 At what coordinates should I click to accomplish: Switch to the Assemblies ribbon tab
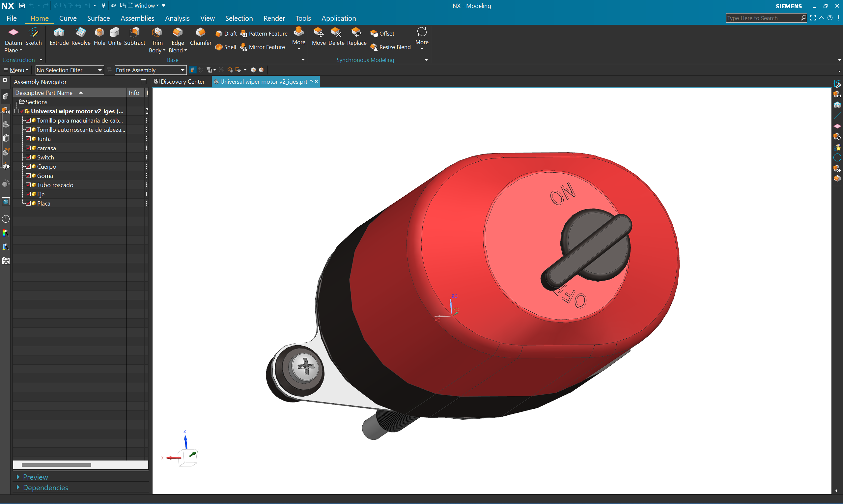tap(137, 18)
